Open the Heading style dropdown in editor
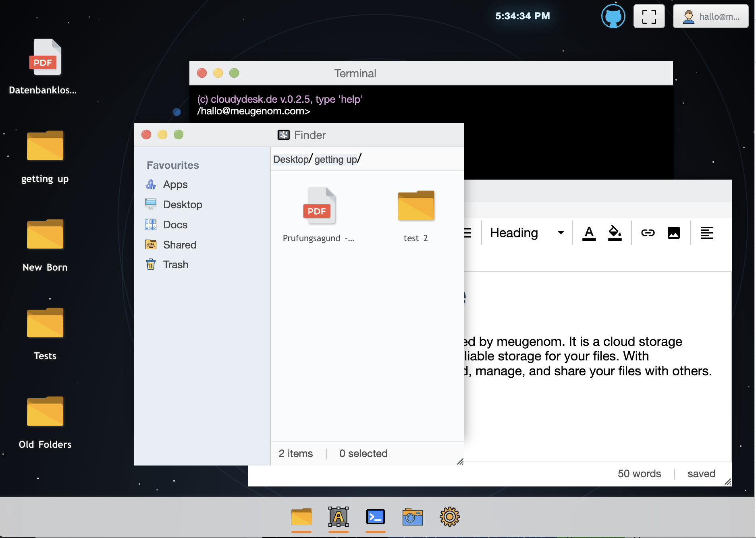 pyautogui.click(x=527, y=233)
